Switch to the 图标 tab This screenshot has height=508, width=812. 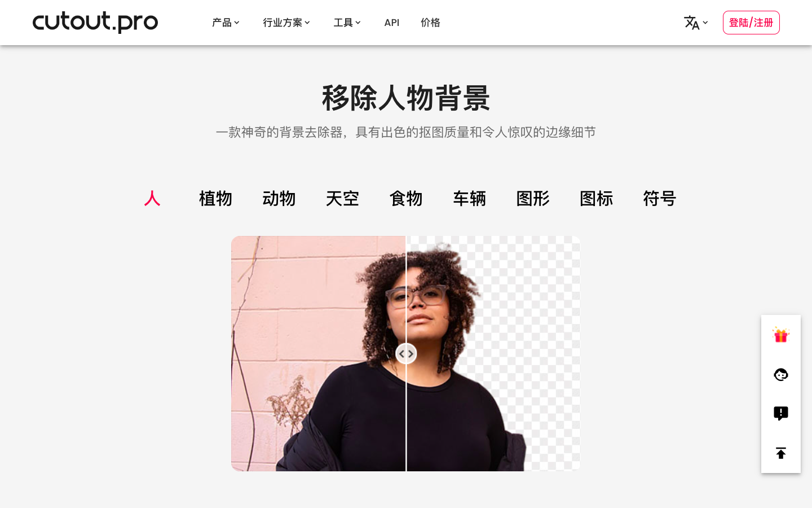coord(596,198)
